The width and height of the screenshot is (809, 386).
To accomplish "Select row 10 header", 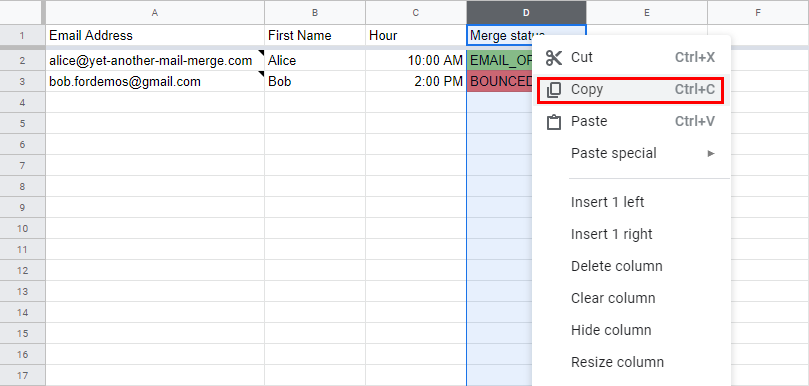I will 22,228.
